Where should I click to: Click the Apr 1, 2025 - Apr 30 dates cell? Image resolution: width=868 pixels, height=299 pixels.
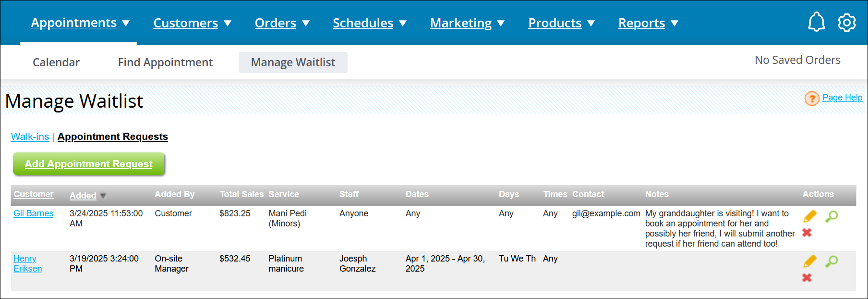(445, 263)
